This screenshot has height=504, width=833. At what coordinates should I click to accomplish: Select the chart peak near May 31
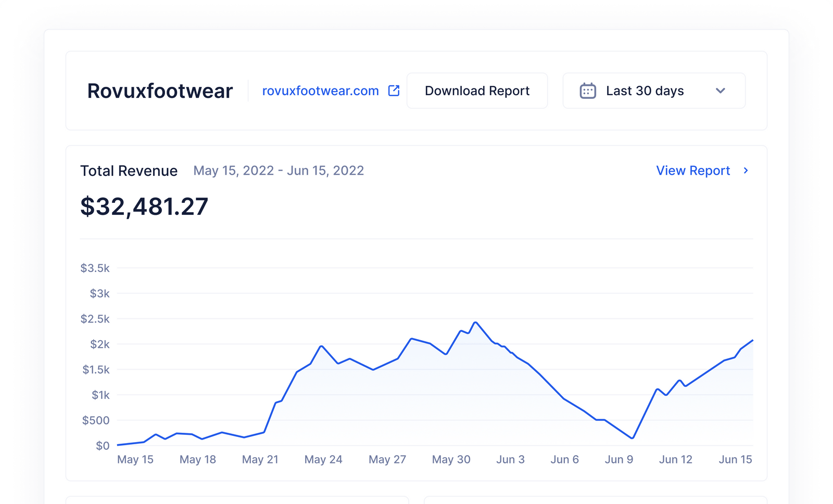tap(476, 322)
